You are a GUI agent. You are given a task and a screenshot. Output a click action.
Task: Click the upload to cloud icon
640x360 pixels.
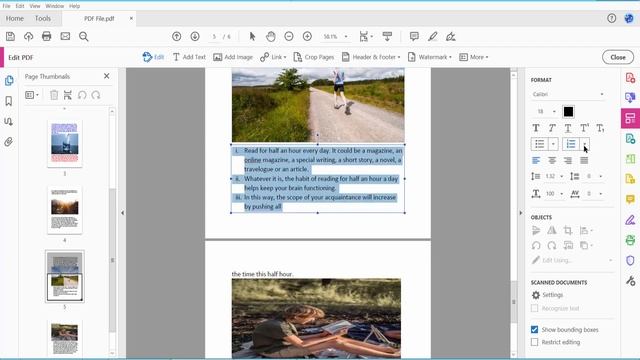[28, 36]
